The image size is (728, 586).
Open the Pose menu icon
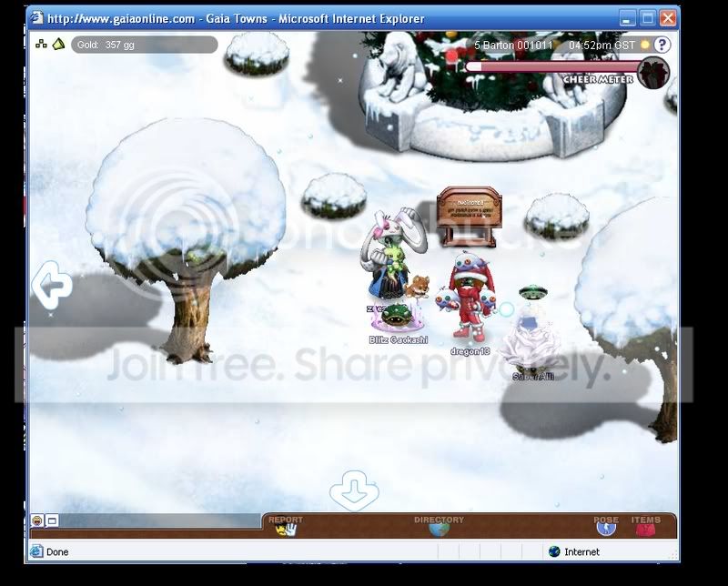[x=606, y=529]
